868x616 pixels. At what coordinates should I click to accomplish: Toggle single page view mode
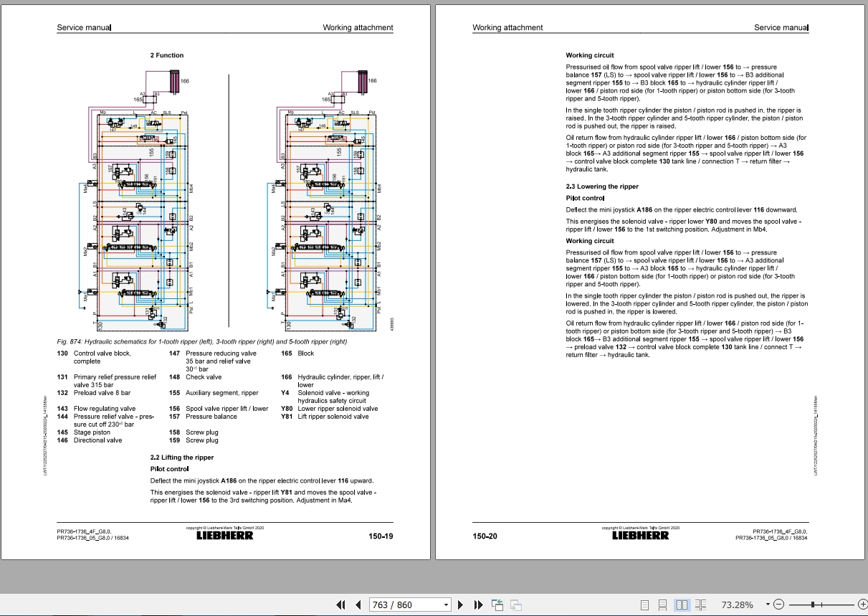(645, 605)
